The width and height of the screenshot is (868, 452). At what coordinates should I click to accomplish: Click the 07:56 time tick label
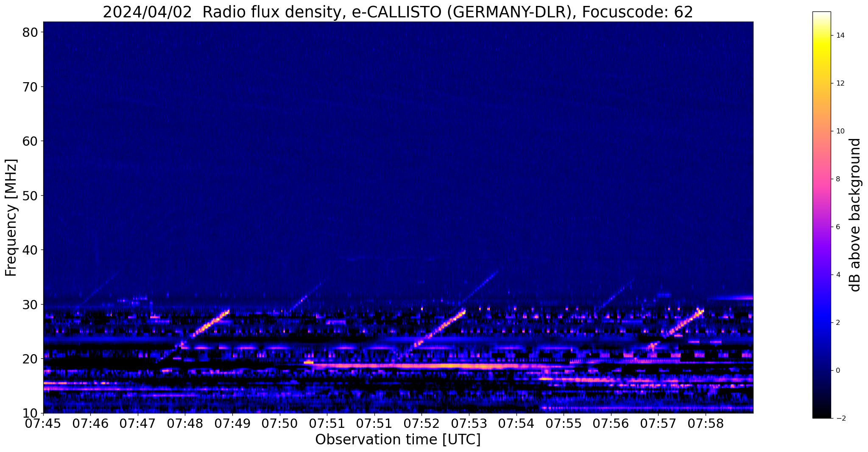611,424
